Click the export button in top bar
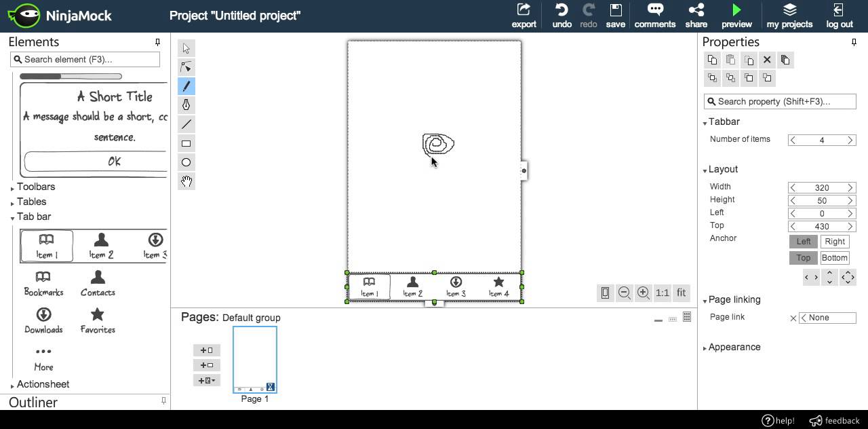The width and height of the screenshot is (868, 429). tap(524, 16)
